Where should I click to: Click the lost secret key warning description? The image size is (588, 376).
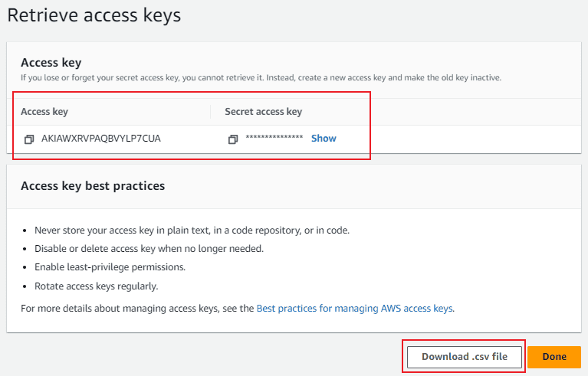click(x=261, y=78)
